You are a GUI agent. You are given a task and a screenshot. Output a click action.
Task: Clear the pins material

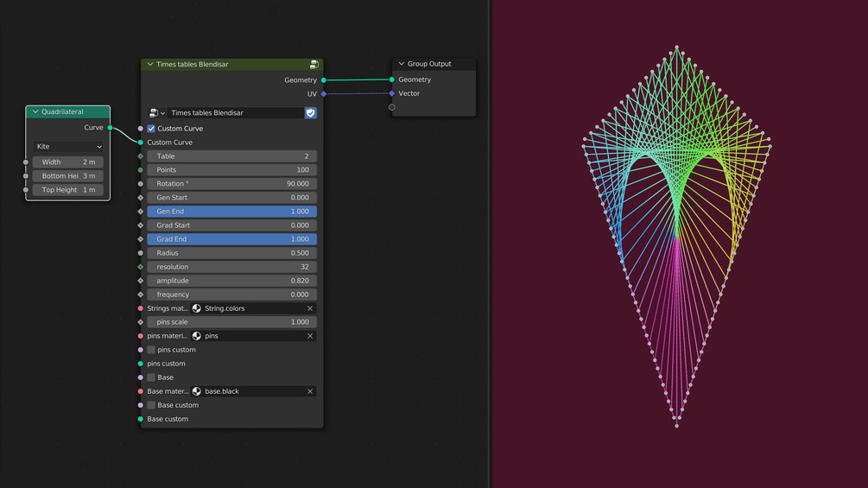tap(310, 336)
